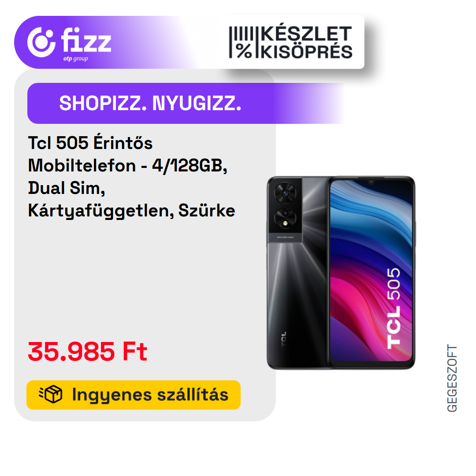This screenshot has height=476, width=476.
Task: Click the camera module label strip
Action: tap(285, 237)
